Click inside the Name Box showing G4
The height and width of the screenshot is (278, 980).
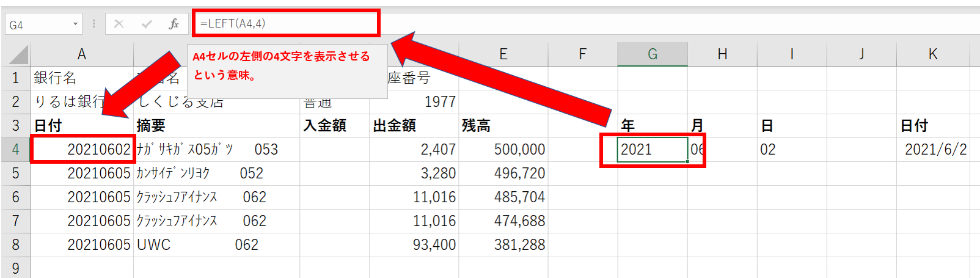pos(38,25)
